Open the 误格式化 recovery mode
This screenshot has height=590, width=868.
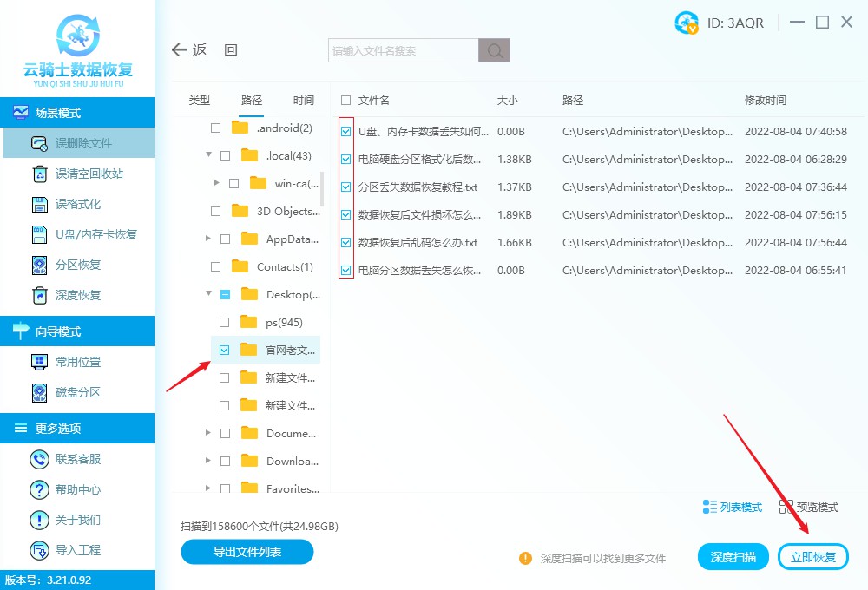point(78,204)
